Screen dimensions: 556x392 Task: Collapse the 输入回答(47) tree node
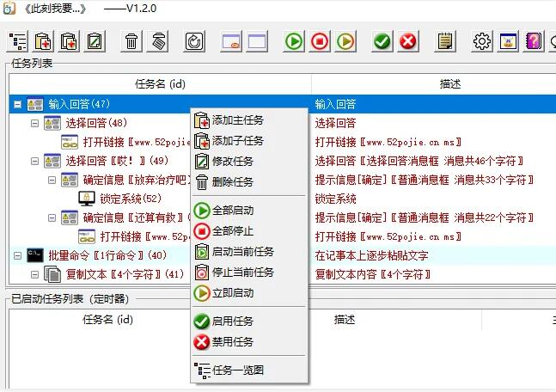18,104
